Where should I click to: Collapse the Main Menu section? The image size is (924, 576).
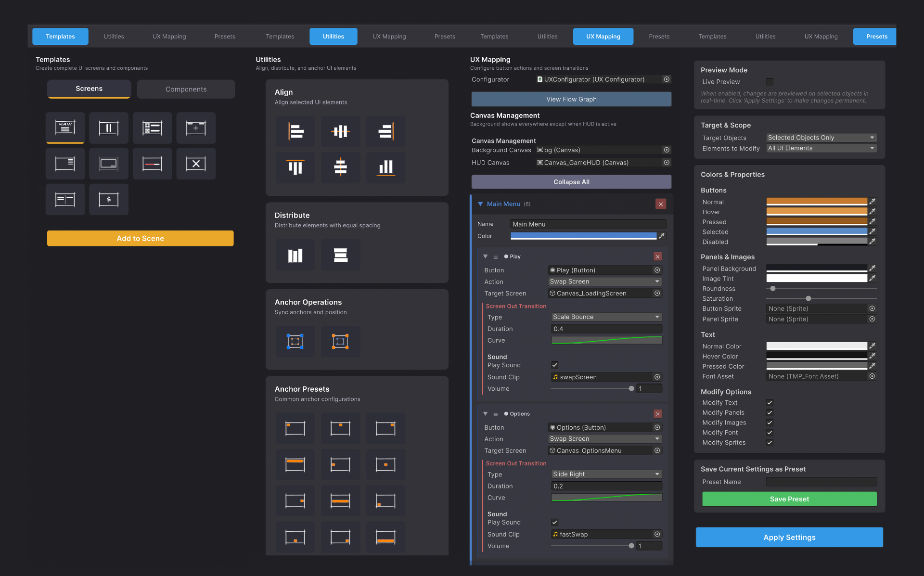(x=480, y=204)
